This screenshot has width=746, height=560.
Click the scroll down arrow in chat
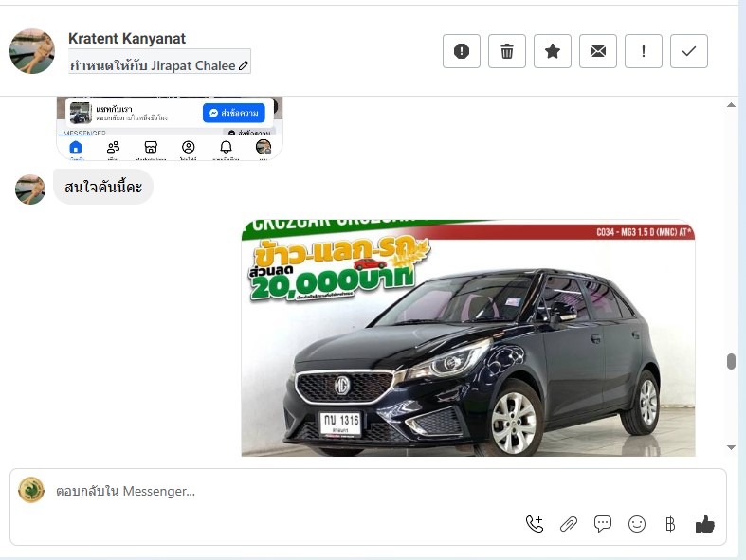click(731, 446)
